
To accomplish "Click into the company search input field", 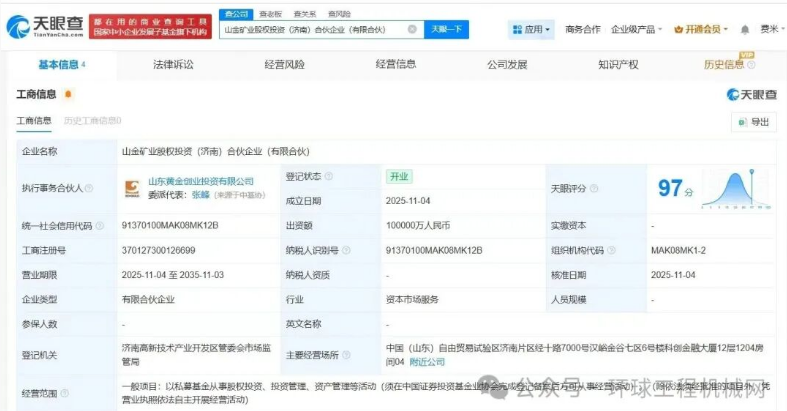I will tap(310, 30).
